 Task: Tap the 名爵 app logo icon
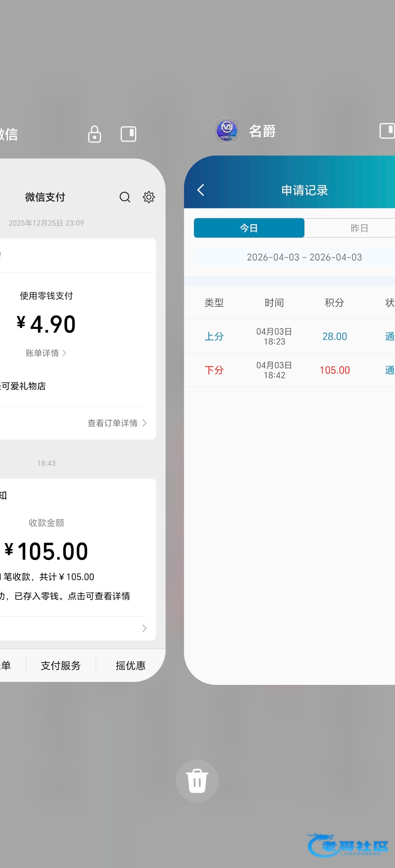pyautogui.click(x=227, y=131)
